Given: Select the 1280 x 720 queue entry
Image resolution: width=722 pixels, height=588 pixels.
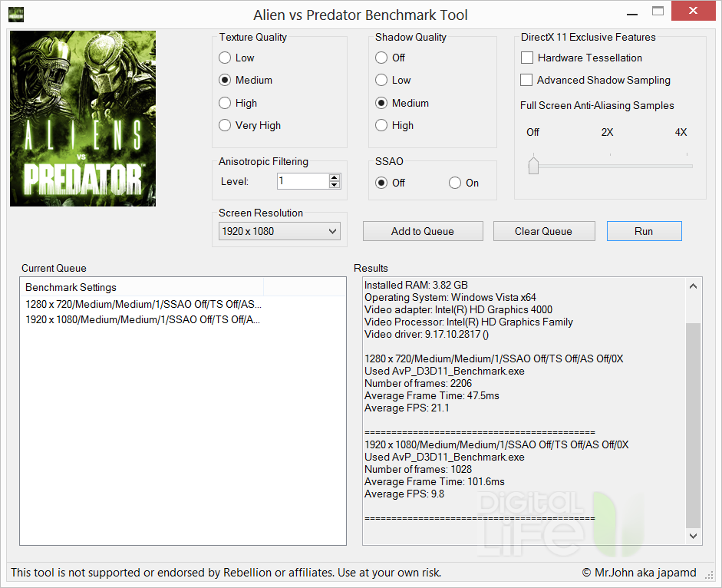Looking at the screenshot, I should tap(143, 304).
